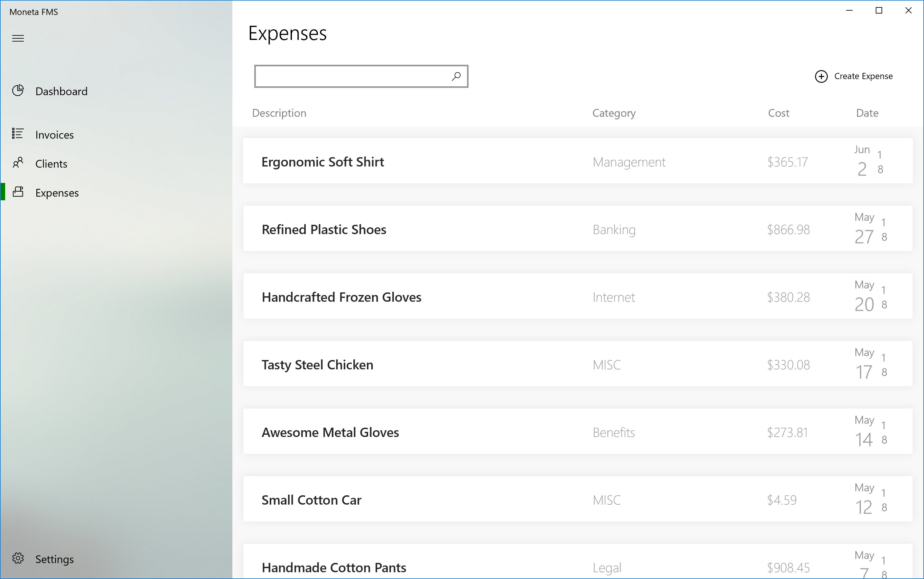Click the magnifier search icon
This screenshot has height=579, width=924.
456,76
